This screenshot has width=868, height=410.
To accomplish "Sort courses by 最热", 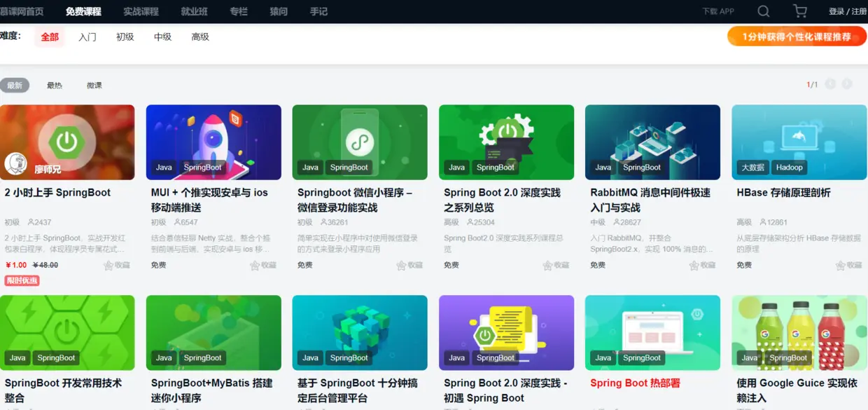I will (x=55, y=86).
